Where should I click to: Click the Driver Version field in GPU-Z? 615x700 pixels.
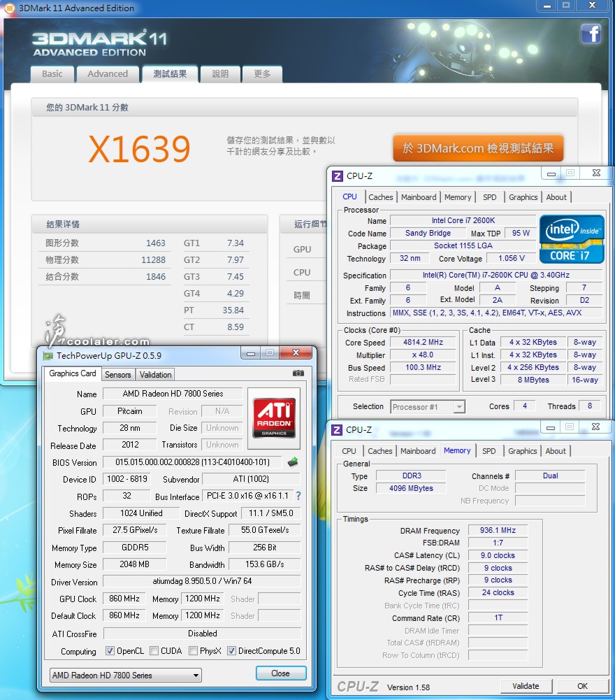point(202,581)
